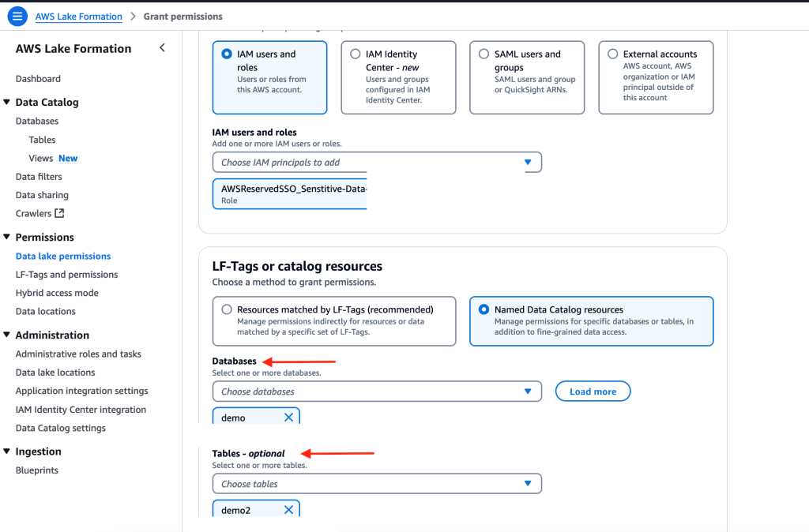Open Data Catalog settings
Viewport: 809px width, 532px height.
coord(60,428)
